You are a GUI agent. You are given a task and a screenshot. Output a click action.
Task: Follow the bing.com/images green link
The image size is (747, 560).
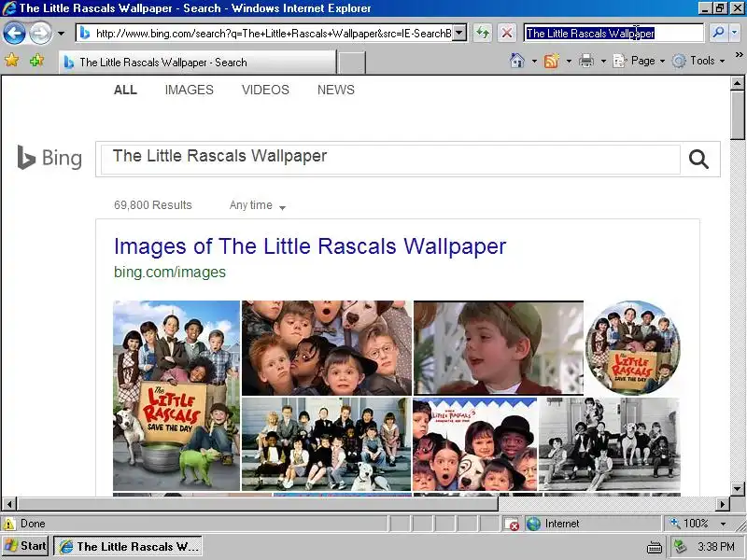170,272
